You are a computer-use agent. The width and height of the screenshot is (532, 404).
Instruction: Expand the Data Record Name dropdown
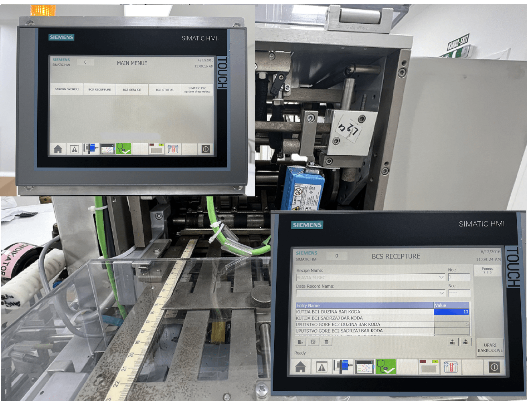[x=441, y=293]
